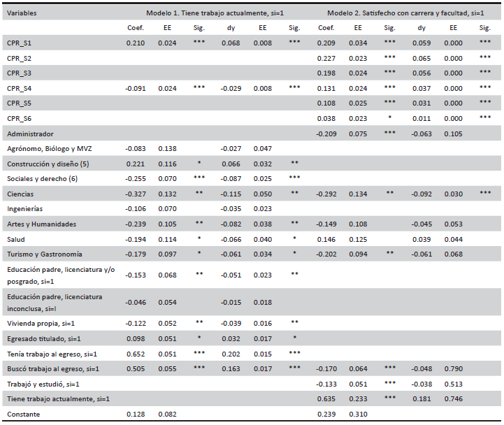Click the Vivienda propia row label
Screen dimensions: 504x425
click(x=41, y=324)
